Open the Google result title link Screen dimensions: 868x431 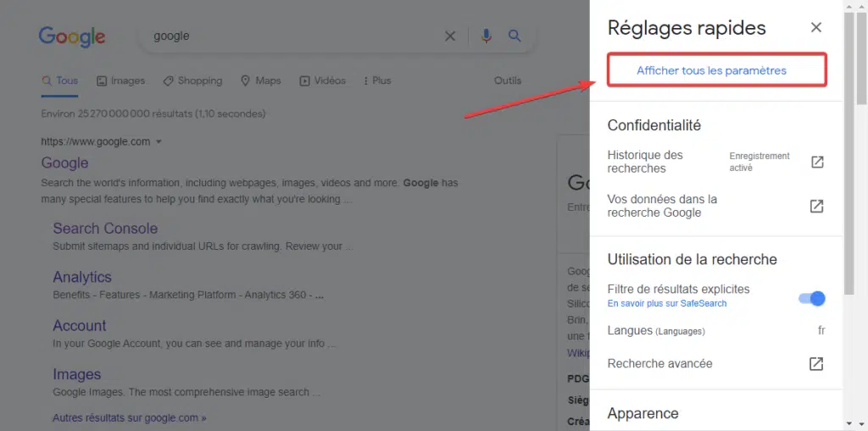(64, 163)
